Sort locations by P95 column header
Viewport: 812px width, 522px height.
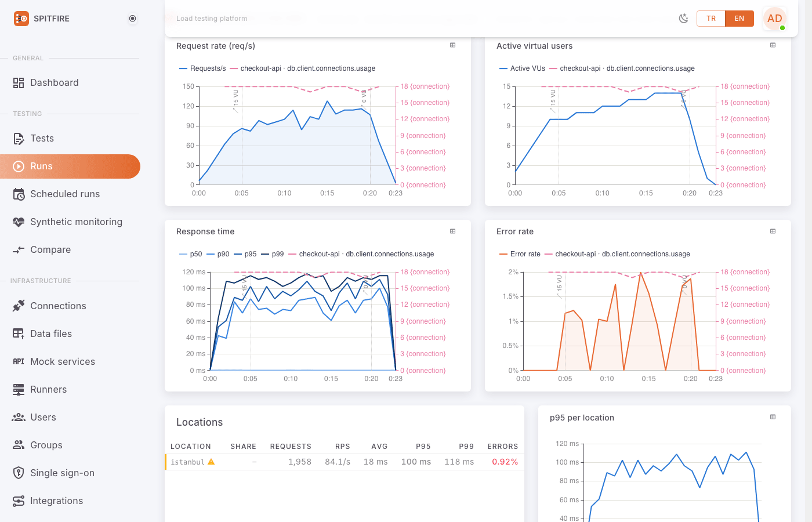pos(423,447)
